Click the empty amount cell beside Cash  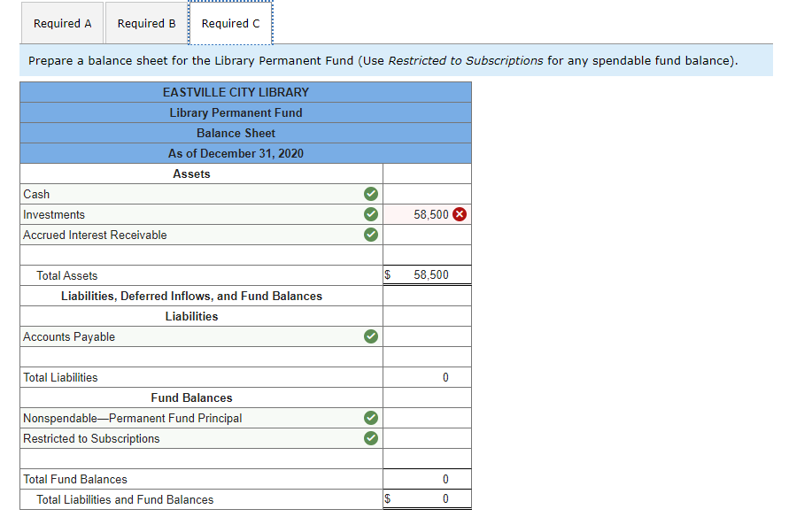pos(427,193)
